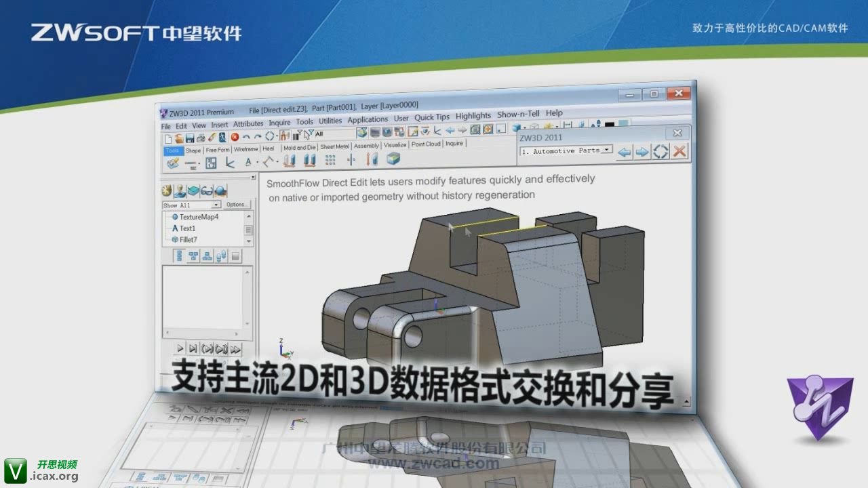Open the Show All filter dropdown
The height and width of the screenshot is (488, 868).
(x=216, y=205)
